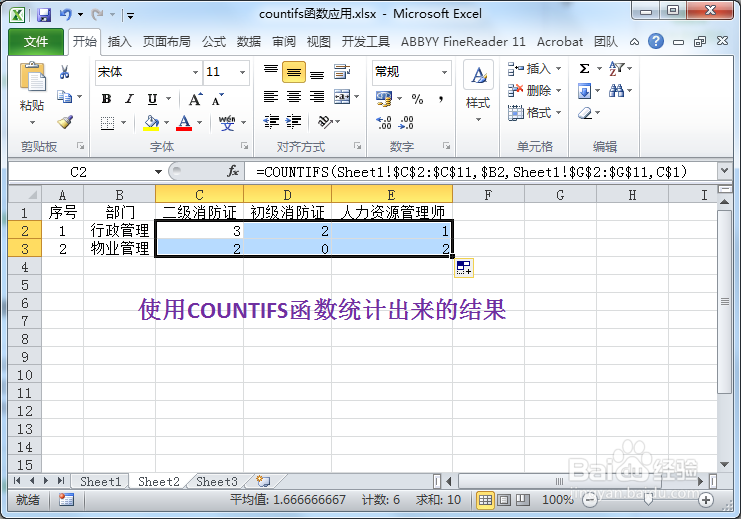Toggle middle vertical alignment
741x519 pixels.
293,72
